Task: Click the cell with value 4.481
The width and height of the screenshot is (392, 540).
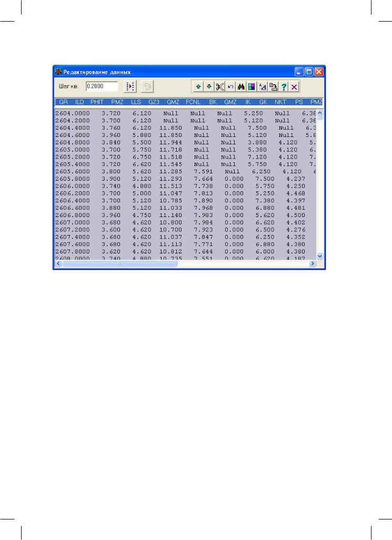Action: click(x=296, y=208)
